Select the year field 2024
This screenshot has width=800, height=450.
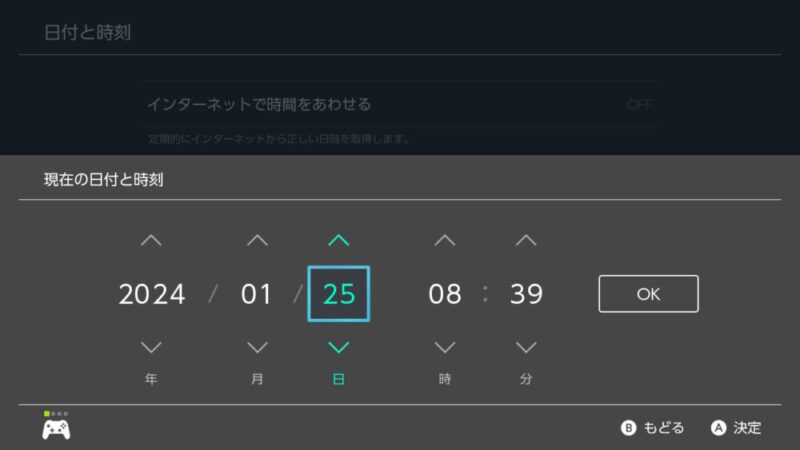click(152, 294)
